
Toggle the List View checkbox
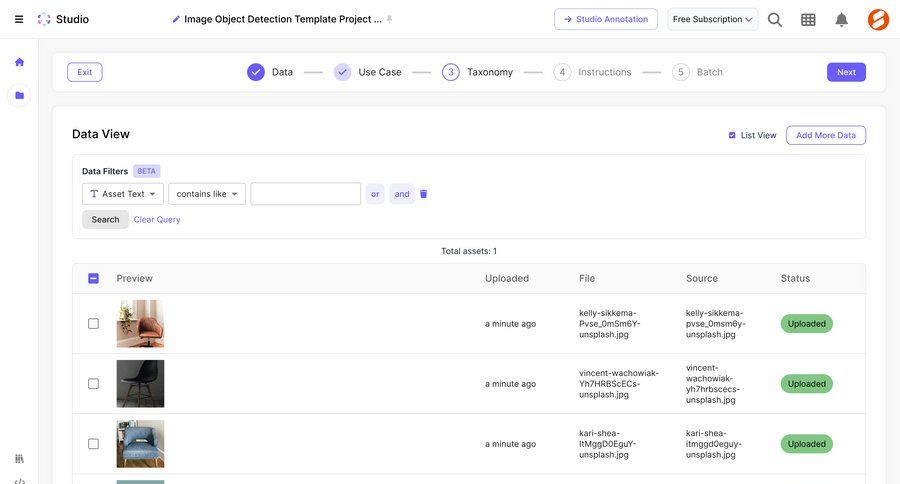point(732,135)
